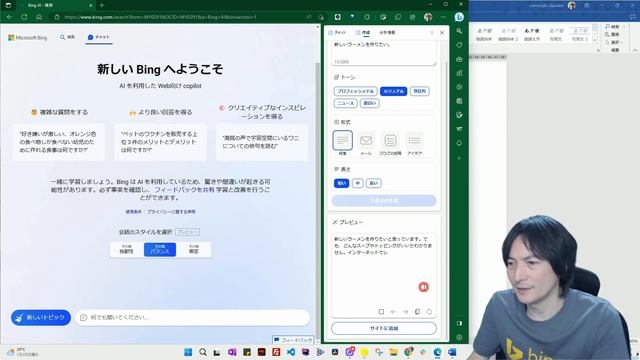Expand Word styles gallery dropdown

pos(595,41)
